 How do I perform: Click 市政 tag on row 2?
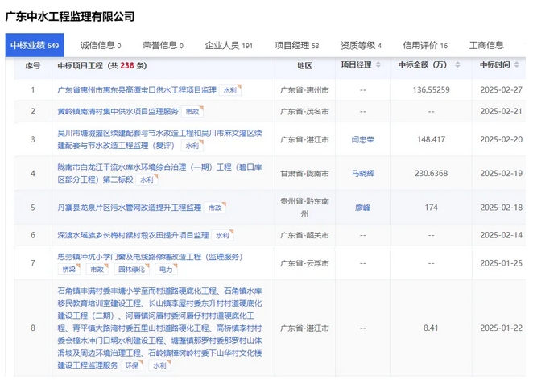(x=192, y=112)
